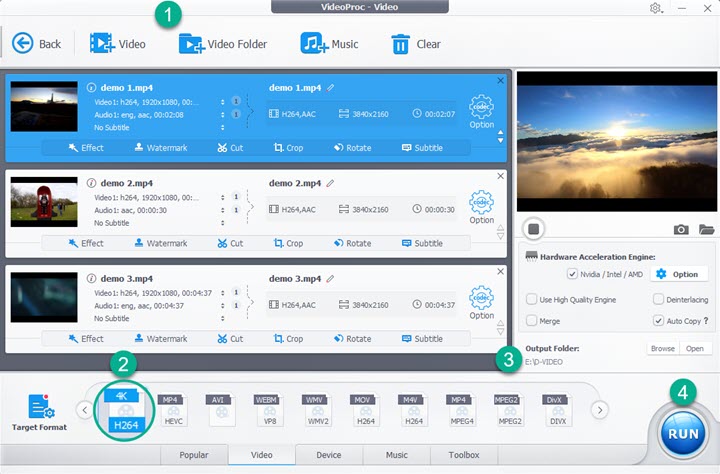Move demo 1.mp4 up in list
The width and height of the screenshot is (720, 474).
pos(501,133)
